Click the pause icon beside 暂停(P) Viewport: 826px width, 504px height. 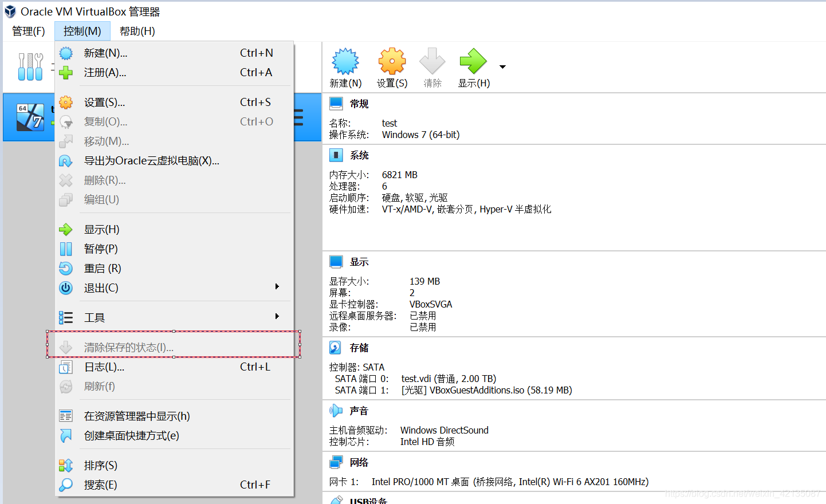coord(66,249)
